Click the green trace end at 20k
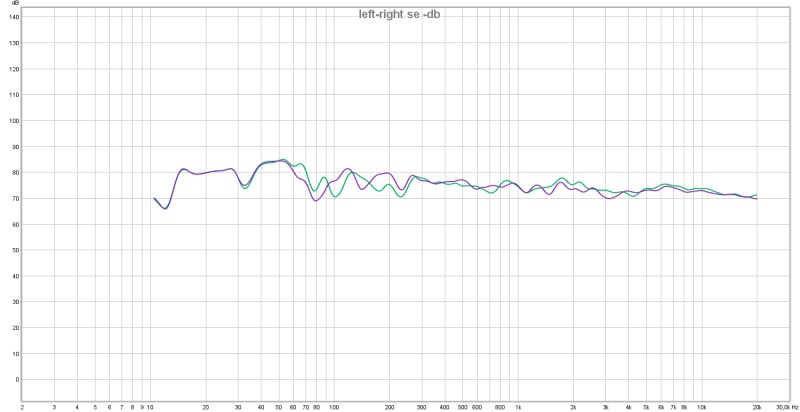 [x=757, y=195]
